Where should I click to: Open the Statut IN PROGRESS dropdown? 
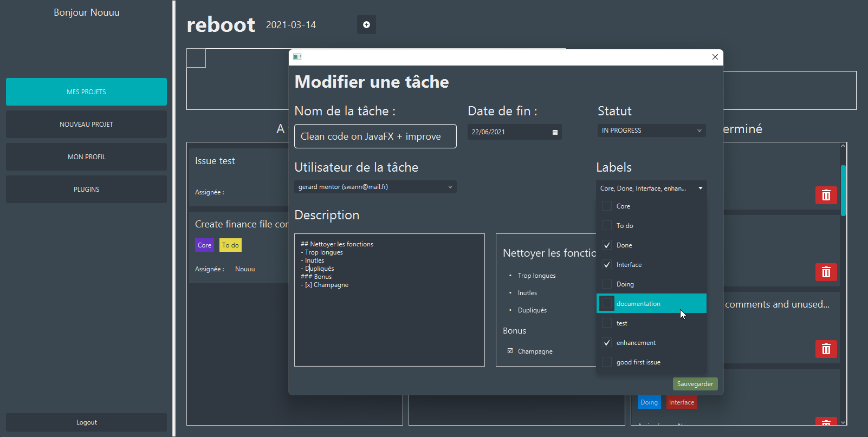coord(651,131)
